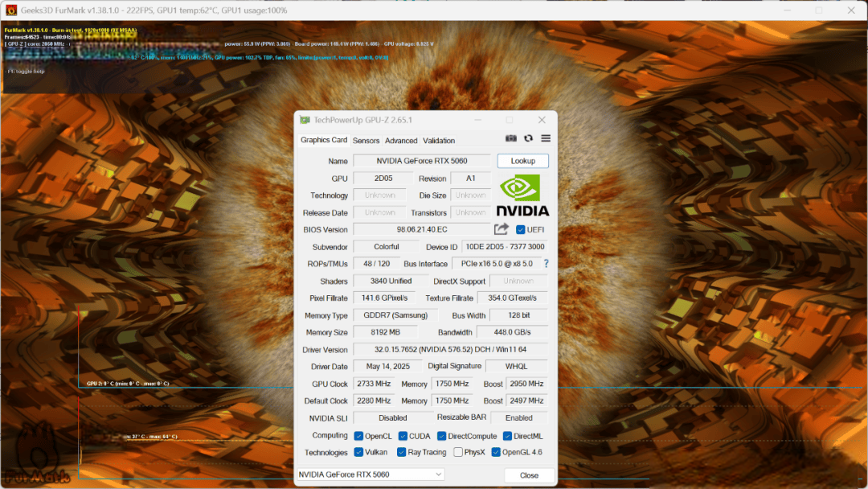Click the ROPs/TMUs value 48 / 120
This screenshot has height=489, width=868.
tap(376, 264)
